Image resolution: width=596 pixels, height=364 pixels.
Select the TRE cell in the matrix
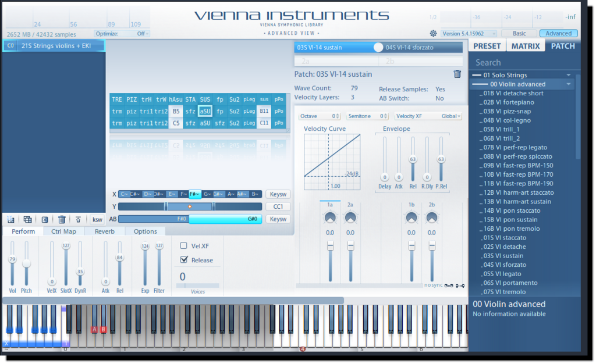(117, 99)
